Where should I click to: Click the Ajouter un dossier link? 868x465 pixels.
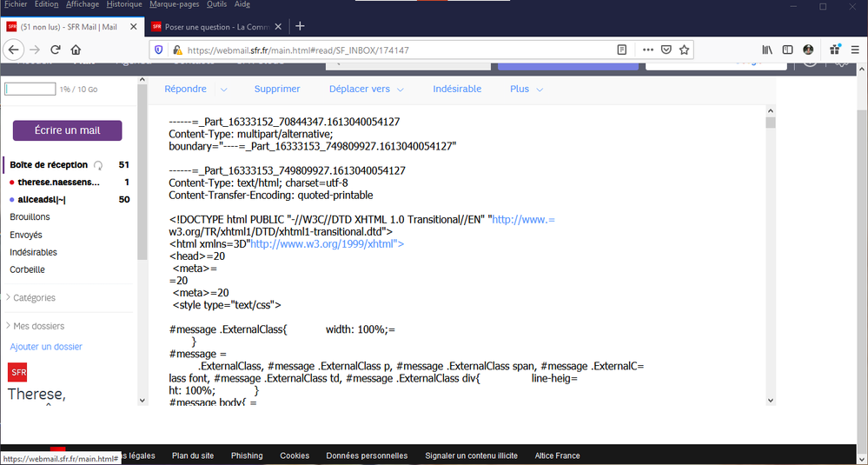(45, 346)
